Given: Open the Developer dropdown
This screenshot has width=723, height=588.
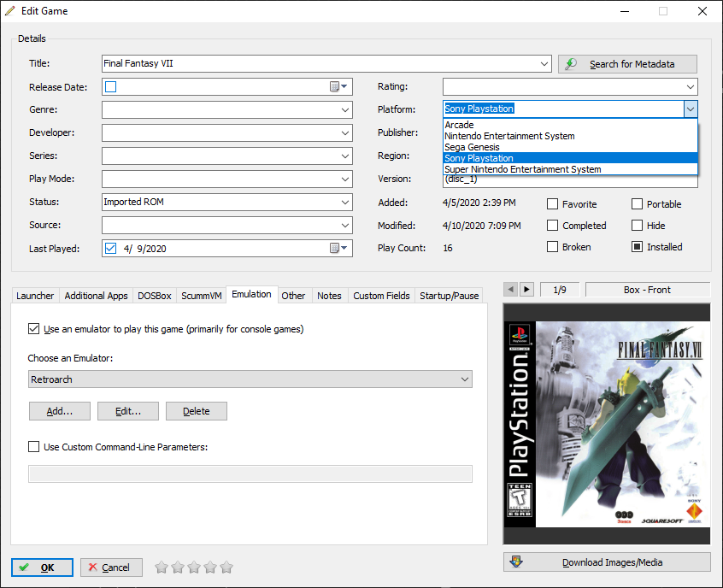Looking at the screenshot, I should 345,132.
